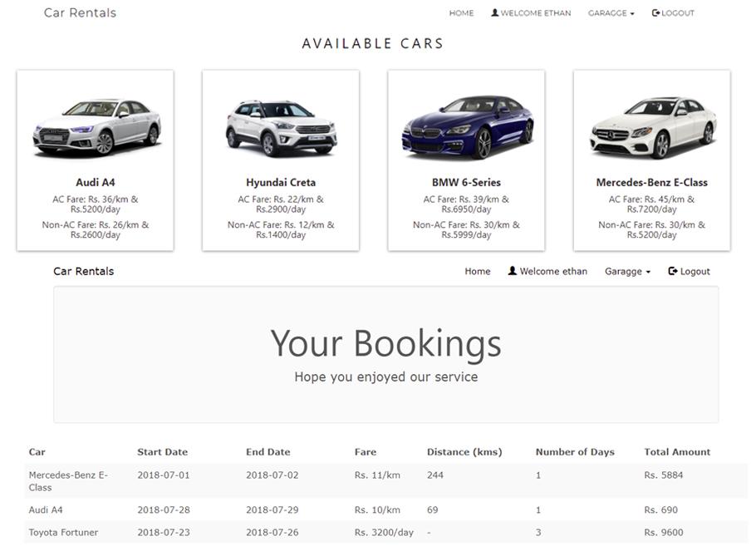Viewport: 756px width, 556px height.
Task: Select WELCOME ETHAN menu item in top navbar
Action: click(531, 13)
